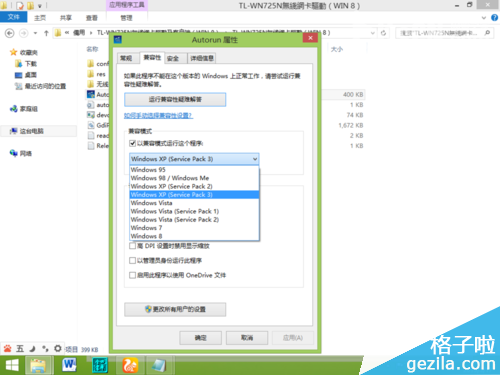This screenshot has width=500, height=375.
Task: Tick run this program as administrator checkbox
Action: pos(132,260)
